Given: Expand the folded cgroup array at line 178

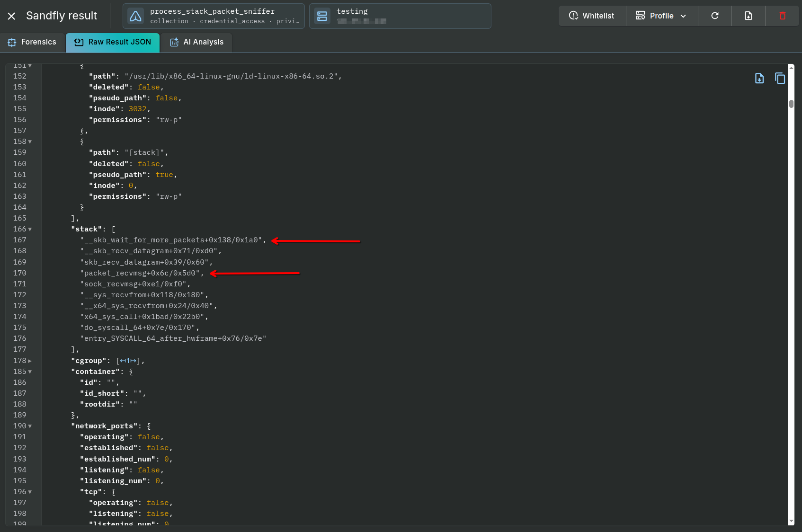Looking at the screenshot, I should [30, 361].
